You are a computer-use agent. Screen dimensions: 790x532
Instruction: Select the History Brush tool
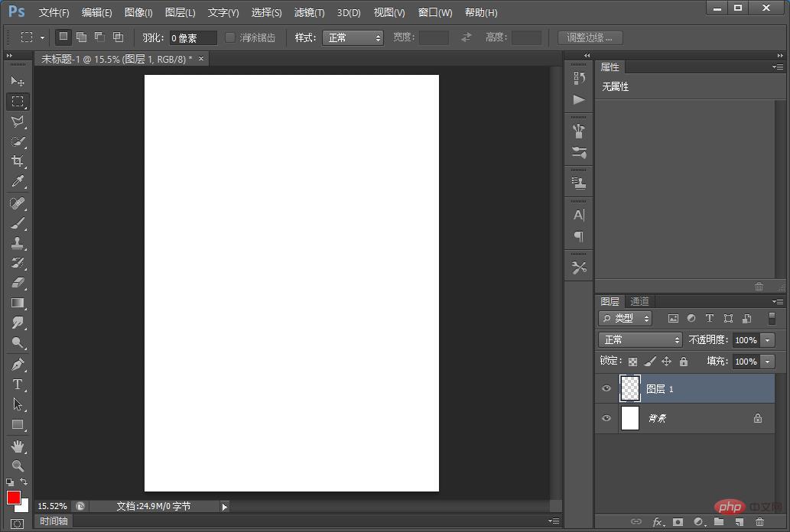point(18,263)
